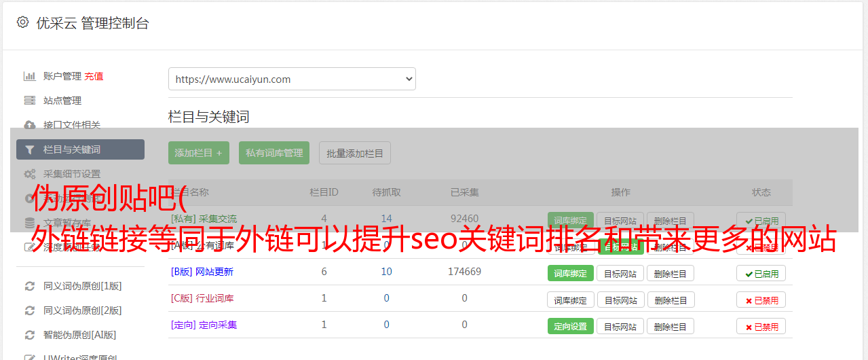Toggle 已启用 status for 采集交流
Viewport: 868px width, 360px height.
[761, 221]
